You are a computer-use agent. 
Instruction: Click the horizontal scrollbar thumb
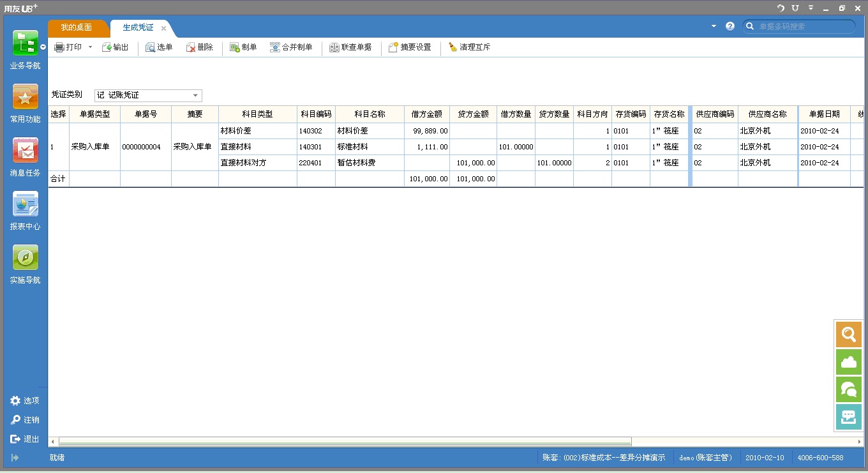[x=345, y=442]
